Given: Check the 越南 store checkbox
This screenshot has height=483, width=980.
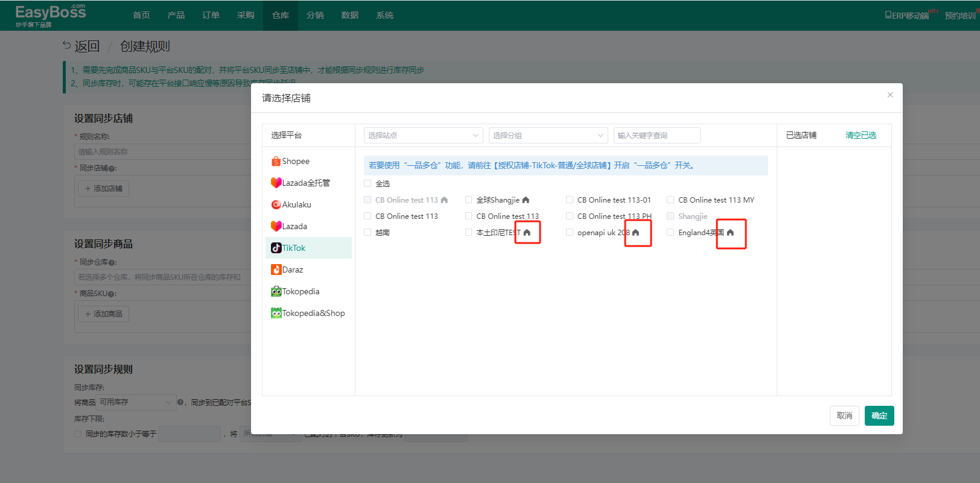Looking at the screenshot, I should coord(367,232).
